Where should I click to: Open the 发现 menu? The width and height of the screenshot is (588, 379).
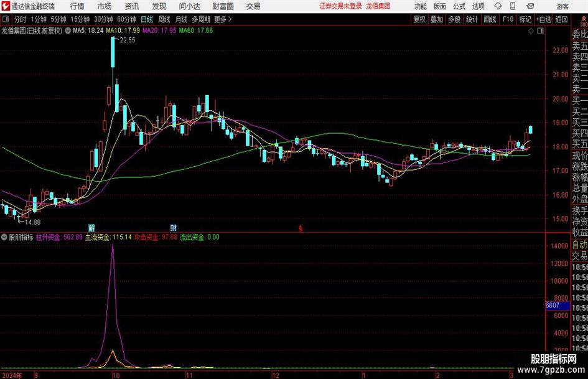159,6
